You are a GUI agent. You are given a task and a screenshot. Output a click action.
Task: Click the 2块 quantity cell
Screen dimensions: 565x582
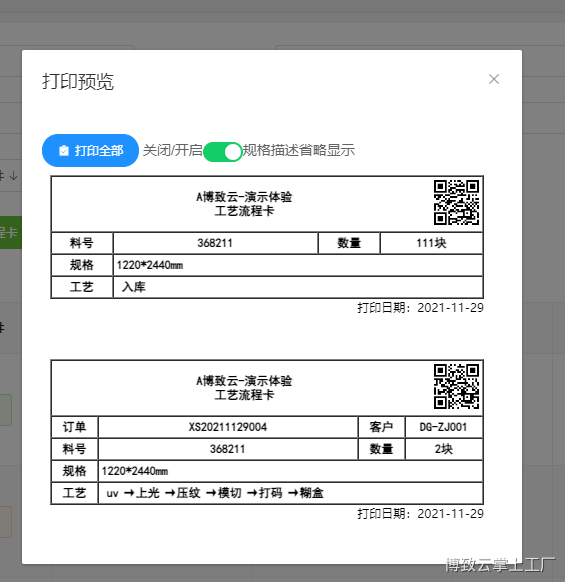point(444,449)
